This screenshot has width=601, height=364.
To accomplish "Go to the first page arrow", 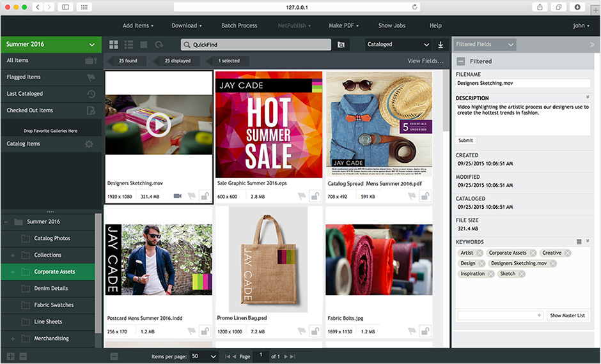I will point(227,356).
